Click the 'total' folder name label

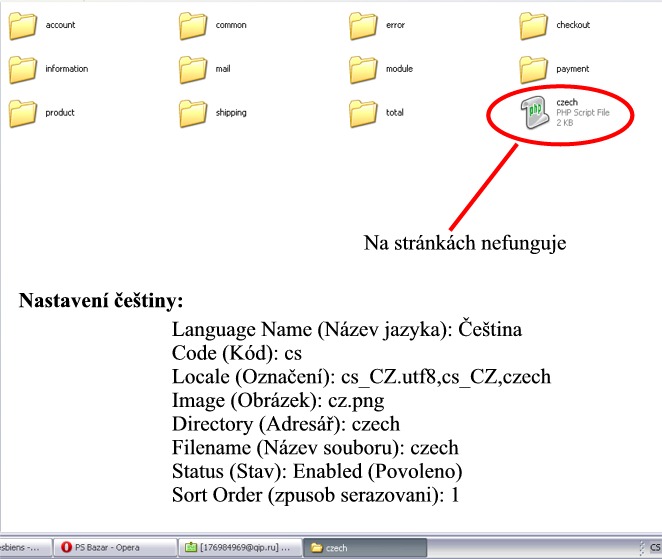(395, 113)
